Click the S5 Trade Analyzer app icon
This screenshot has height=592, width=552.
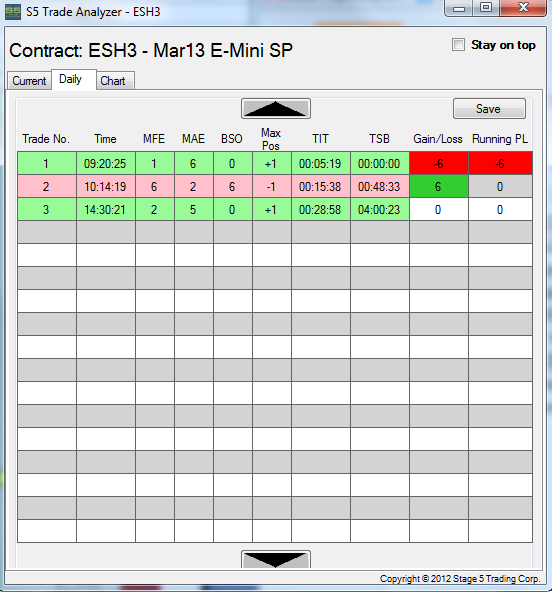click(x=13, y=12)
